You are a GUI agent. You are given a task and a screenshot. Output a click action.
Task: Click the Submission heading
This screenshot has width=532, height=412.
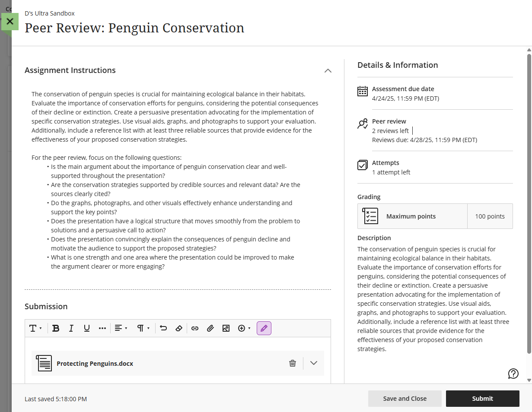(46, 306)
